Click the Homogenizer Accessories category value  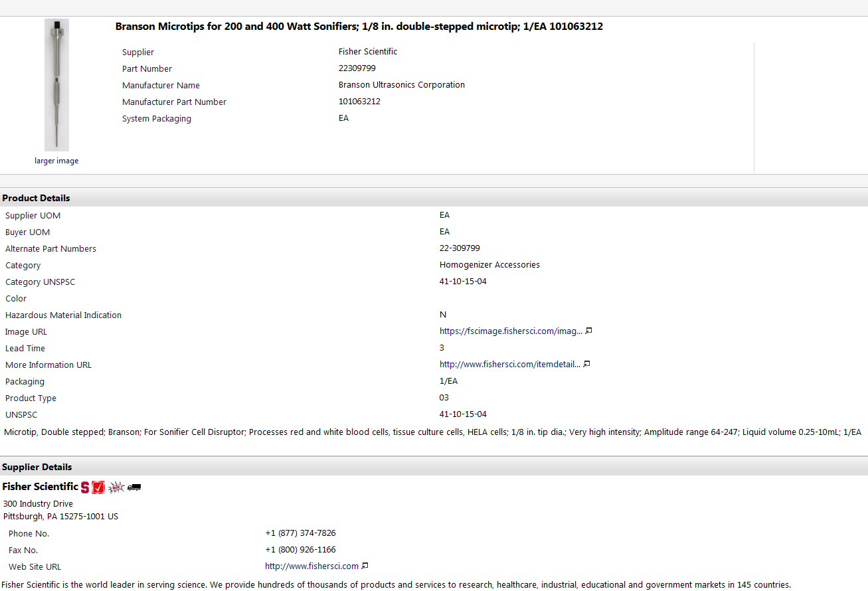[x=489, y=264]
